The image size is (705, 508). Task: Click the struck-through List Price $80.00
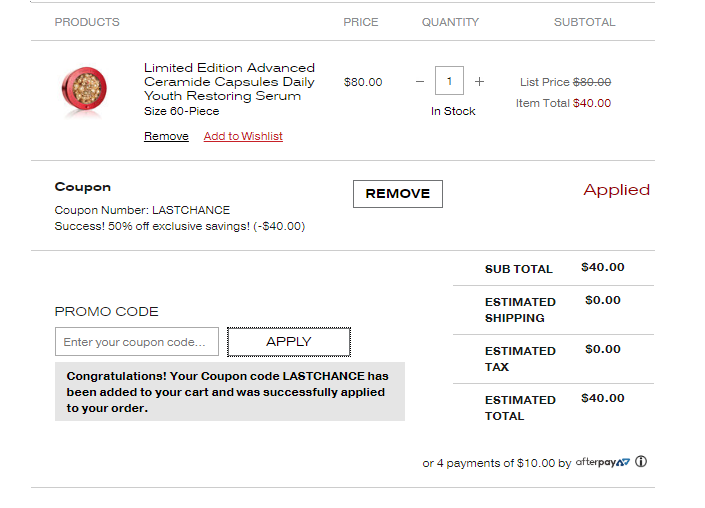click(592, 82)
